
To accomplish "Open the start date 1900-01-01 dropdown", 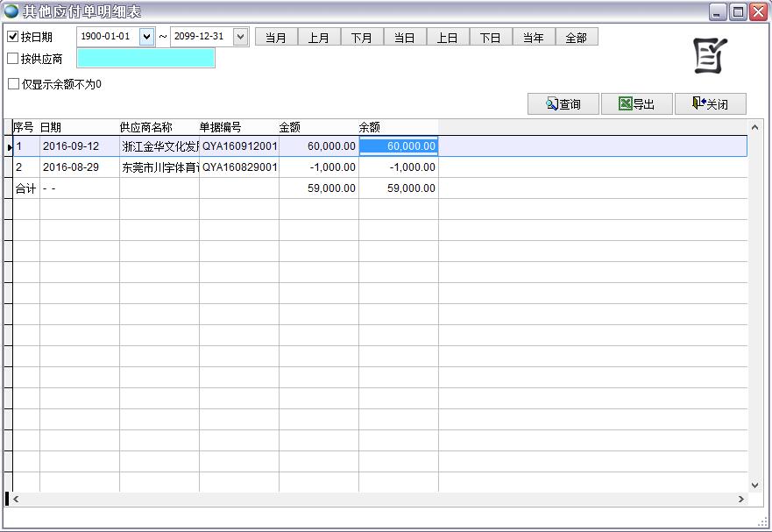I will click(146, 37).
